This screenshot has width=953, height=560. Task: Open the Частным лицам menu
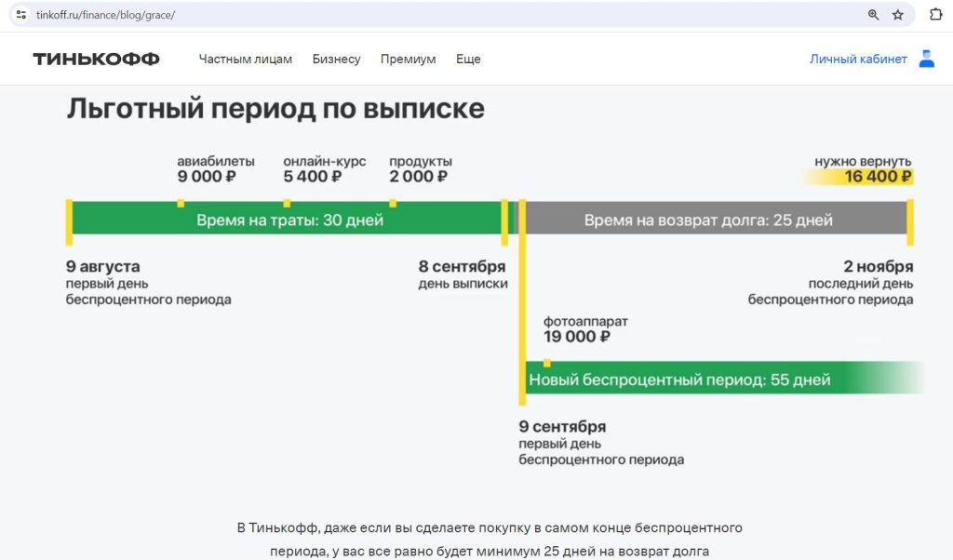[245, 59]
